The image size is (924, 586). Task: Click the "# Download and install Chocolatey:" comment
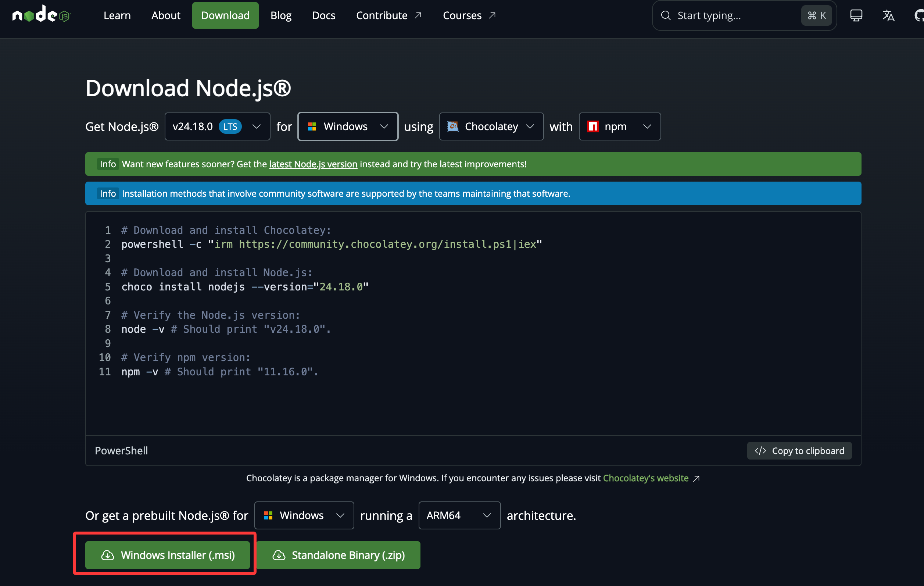tap(226, 230)
